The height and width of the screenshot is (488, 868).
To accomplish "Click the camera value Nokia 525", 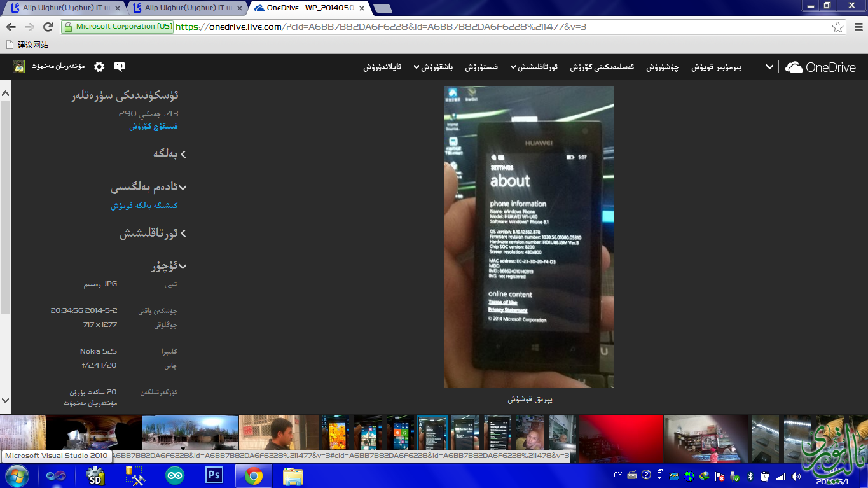I will (x=99, y=351).
